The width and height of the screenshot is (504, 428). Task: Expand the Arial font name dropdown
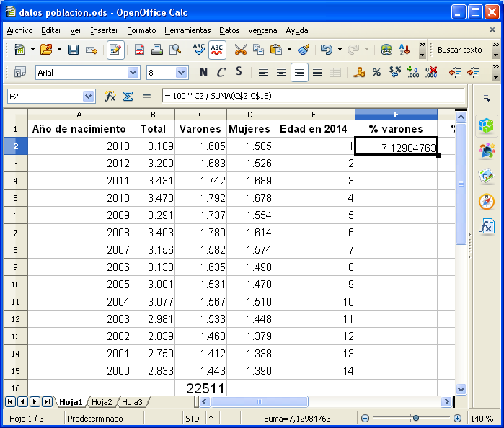click(133, 72)
